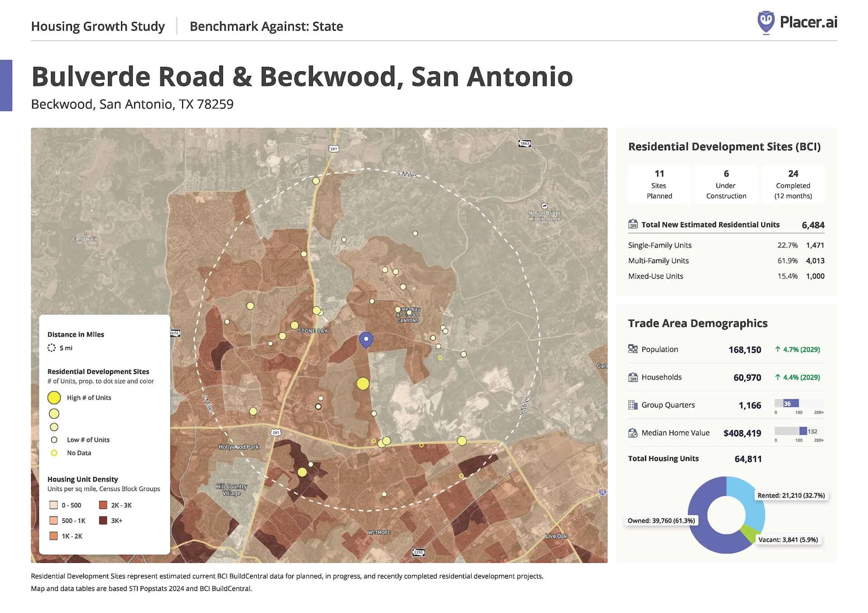This screenshot has height=613, width=868.
Task: Click the 1863 road shield on map
Action: click(524, 144)
